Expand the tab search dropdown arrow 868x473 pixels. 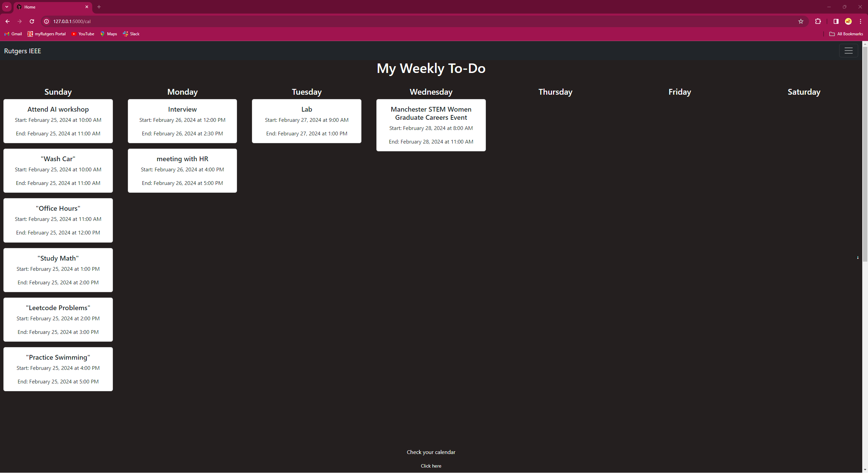click(7, 7)
